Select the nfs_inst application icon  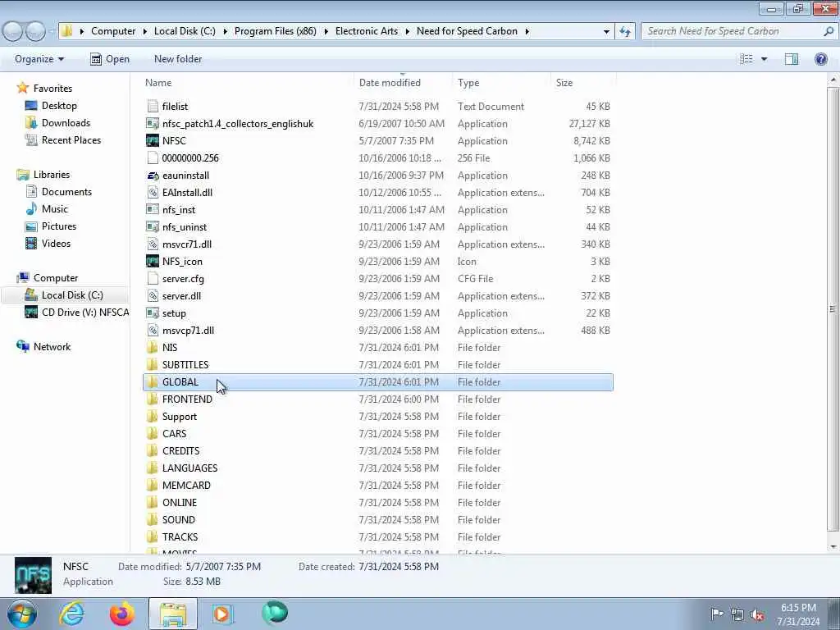pyautogui.click(x=153, y=209)
